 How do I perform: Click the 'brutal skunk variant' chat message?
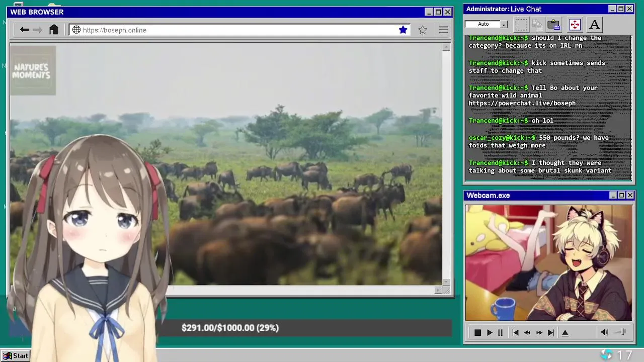coord(540,166)
